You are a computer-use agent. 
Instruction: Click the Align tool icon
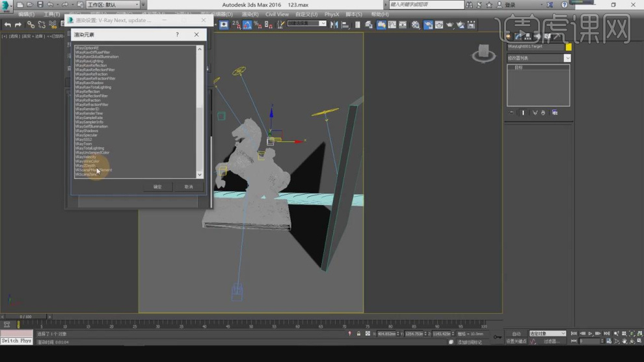coord(345,25)
